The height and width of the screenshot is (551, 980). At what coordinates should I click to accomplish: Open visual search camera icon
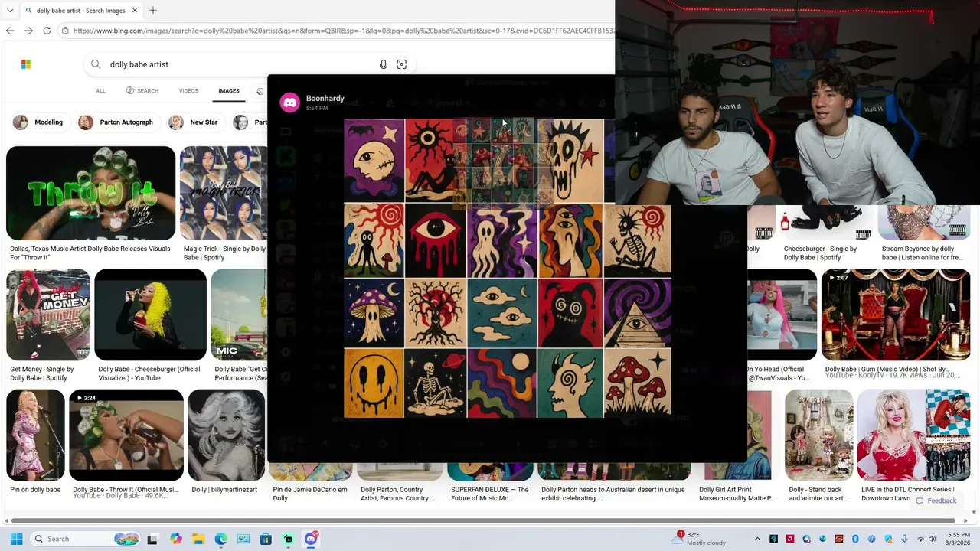tap(402, 64)
